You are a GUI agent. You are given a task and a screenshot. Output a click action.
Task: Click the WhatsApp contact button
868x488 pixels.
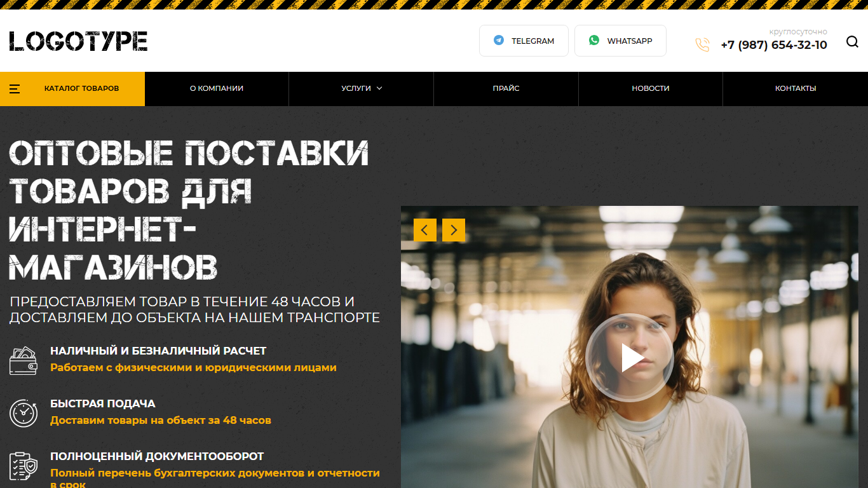tap(620, 41)
